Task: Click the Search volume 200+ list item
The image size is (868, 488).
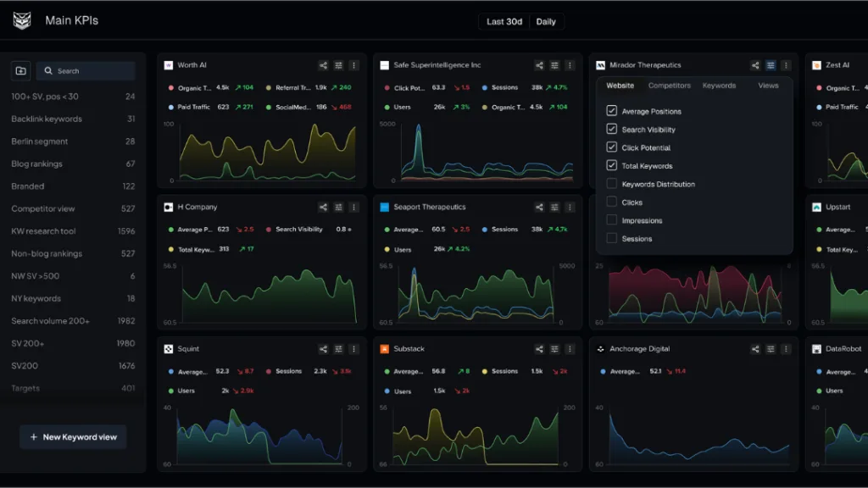Action: click(x=73, y=321)
